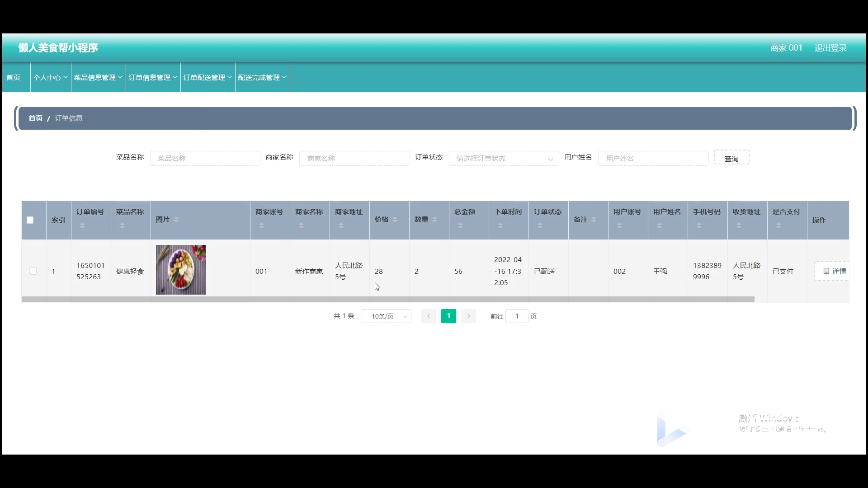Sort by 用户账号 column arrows
This screenshot has width=868, height=488.
pyautogui.click(x=619, y=225)
